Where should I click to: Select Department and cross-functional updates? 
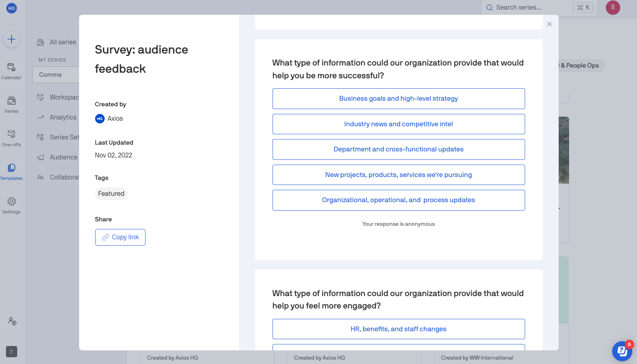[x=398, y=149]
